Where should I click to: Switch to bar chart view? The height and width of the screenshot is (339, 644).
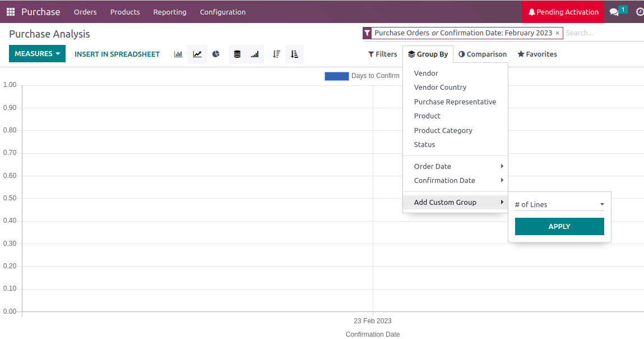point(178,54)
